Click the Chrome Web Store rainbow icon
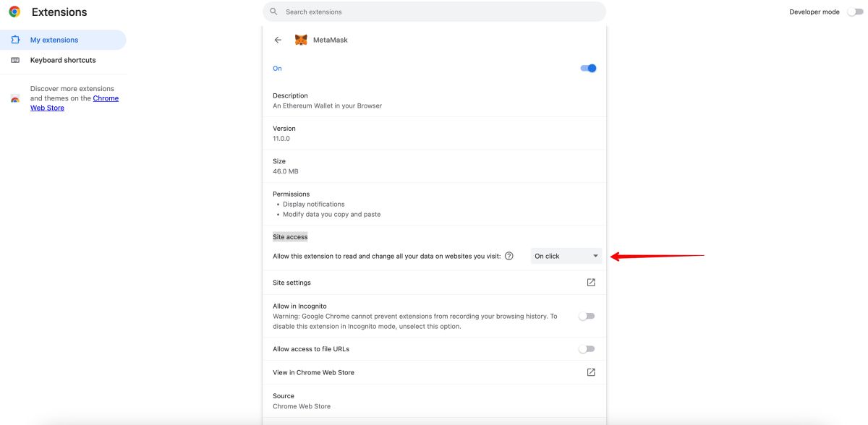This screenshot has height=425, width=868. [x=15, y=99]
